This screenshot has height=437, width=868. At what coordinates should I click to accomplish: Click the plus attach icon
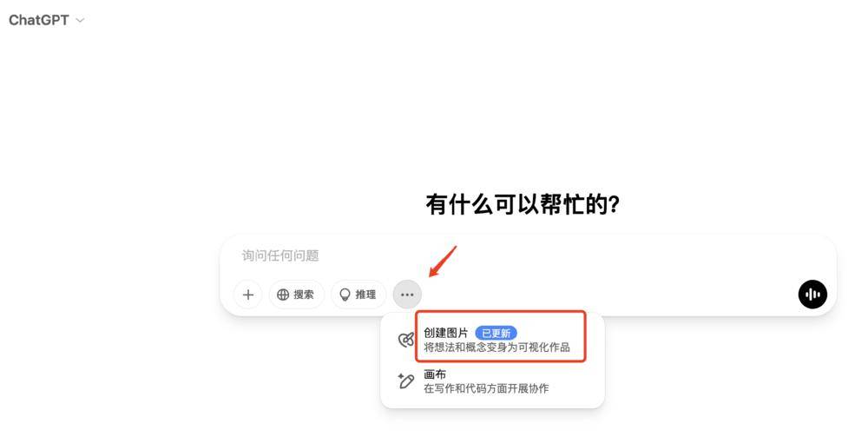pos(248,295)
